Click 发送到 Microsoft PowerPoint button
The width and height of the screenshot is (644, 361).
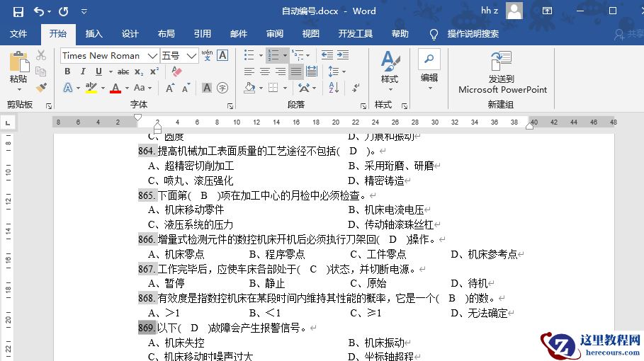pos(502,72)
